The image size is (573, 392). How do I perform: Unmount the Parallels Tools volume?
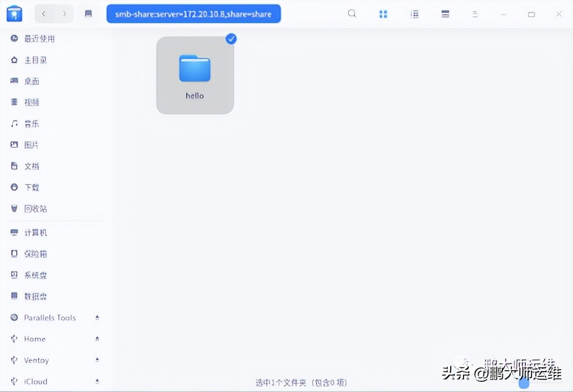[97, 317]
